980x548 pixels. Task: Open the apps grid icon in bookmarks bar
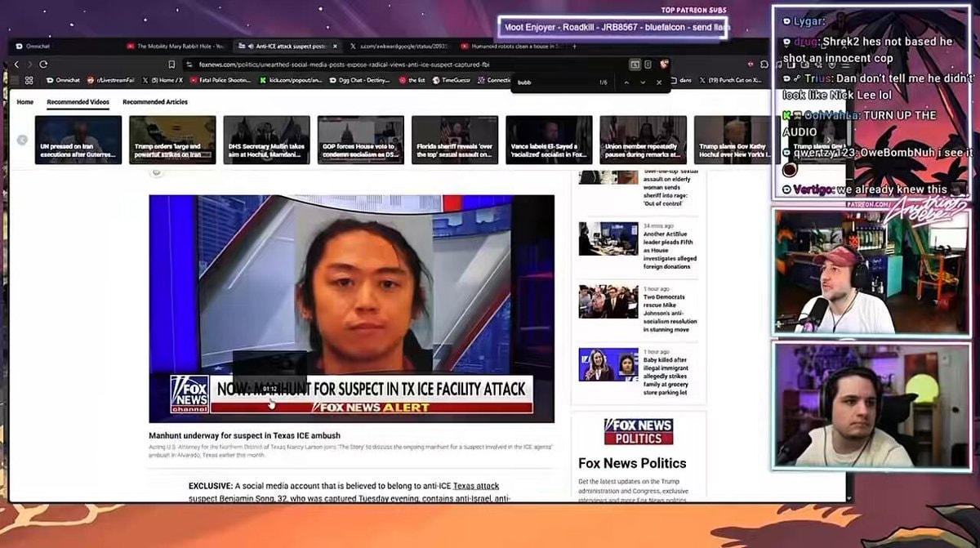tap(29, 80)
